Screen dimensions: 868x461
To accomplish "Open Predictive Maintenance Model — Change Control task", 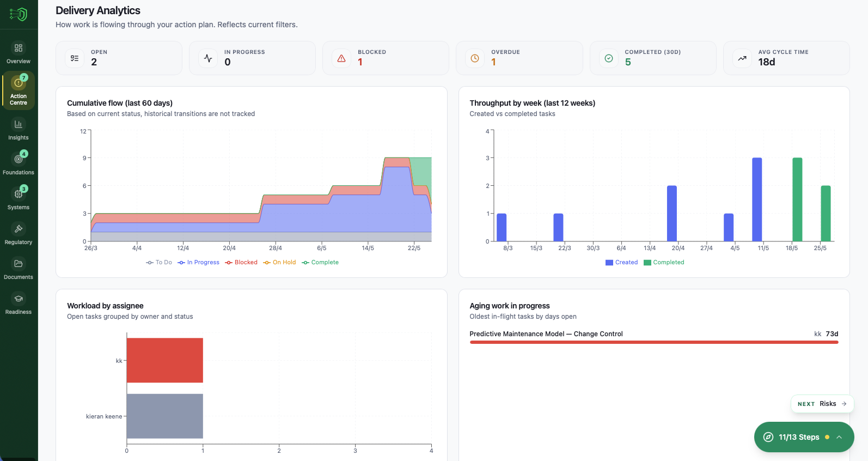I will (546, 334).
